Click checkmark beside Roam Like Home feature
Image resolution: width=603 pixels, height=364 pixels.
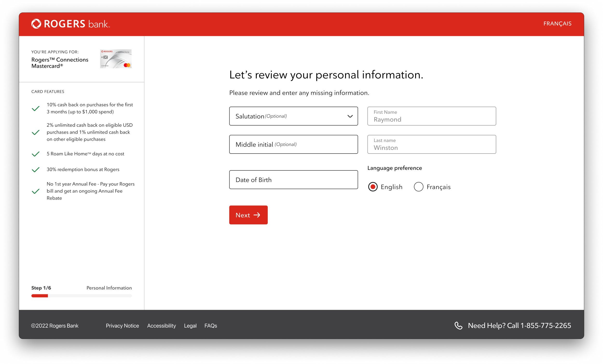coord(36,154)
